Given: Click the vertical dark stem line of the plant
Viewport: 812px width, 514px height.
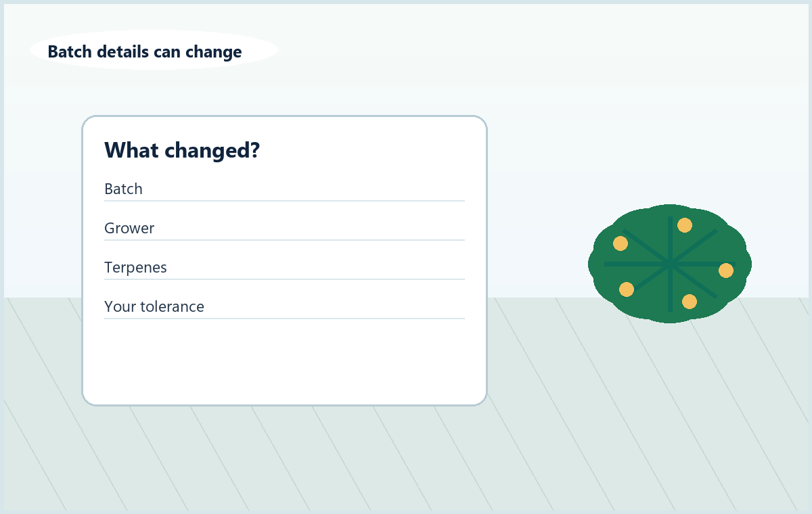Looking at the screenshot, I should click(670, 237).
